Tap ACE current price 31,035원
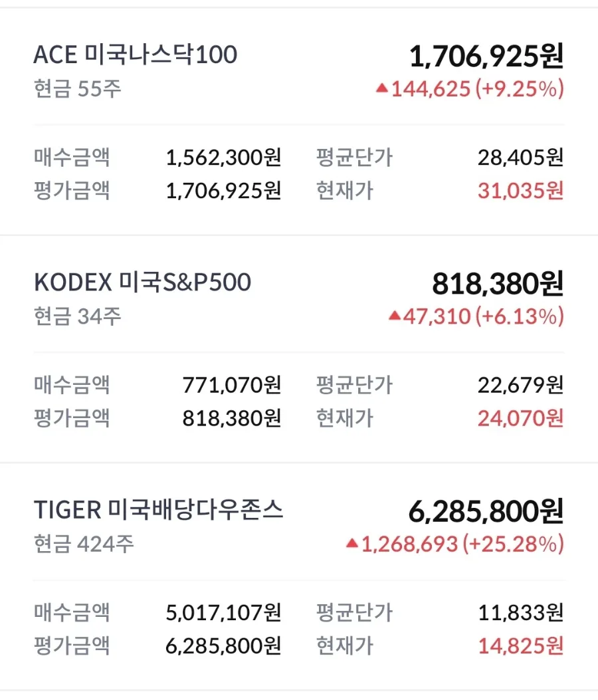Screen dimensions: 598x700 click(x=521, y=191)
